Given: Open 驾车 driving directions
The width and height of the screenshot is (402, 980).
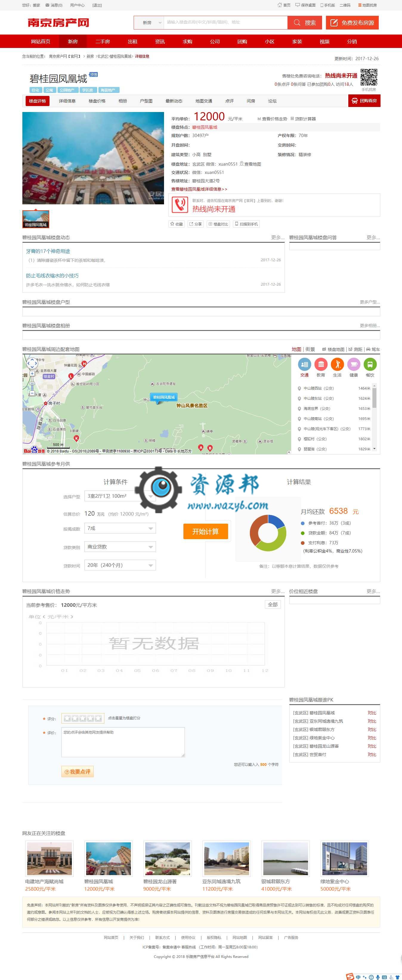Looking at the screenshot, I should click(373, 349).
